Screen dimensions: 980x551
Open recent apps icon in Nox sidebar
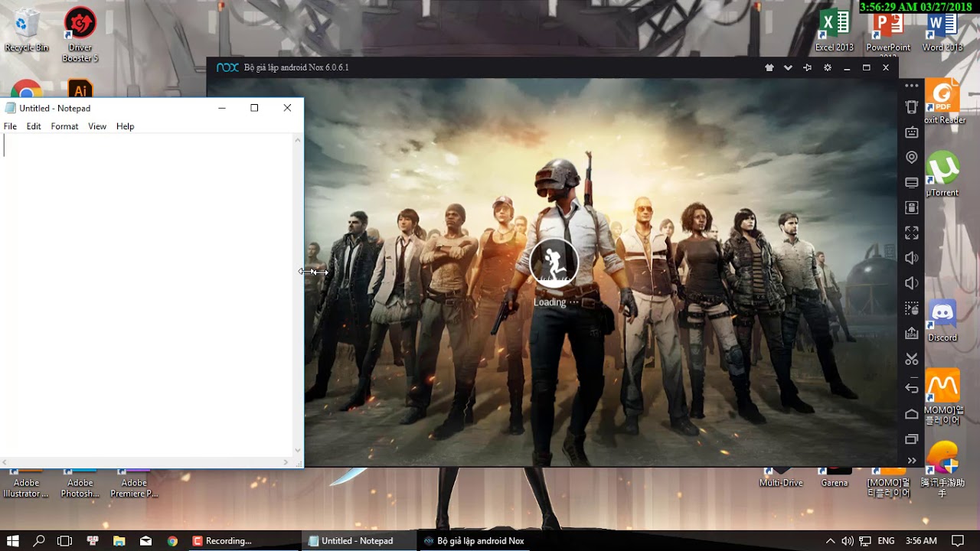point(911,439)
